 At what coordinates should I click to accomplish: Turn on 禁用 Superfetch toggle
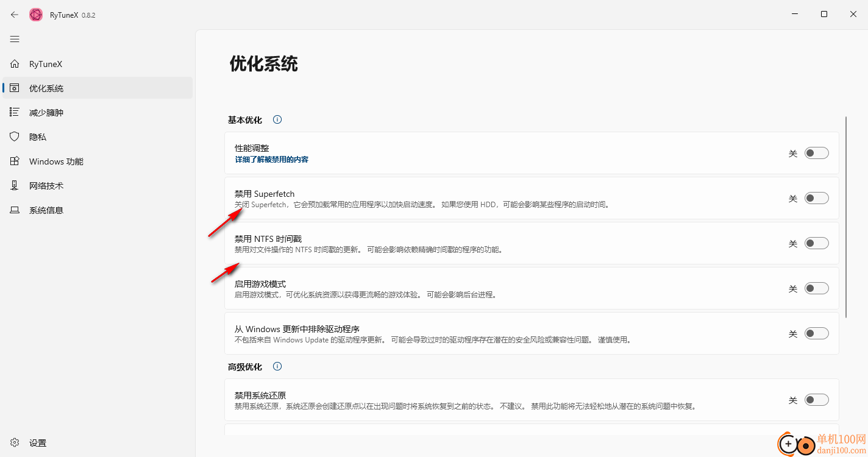817,199
